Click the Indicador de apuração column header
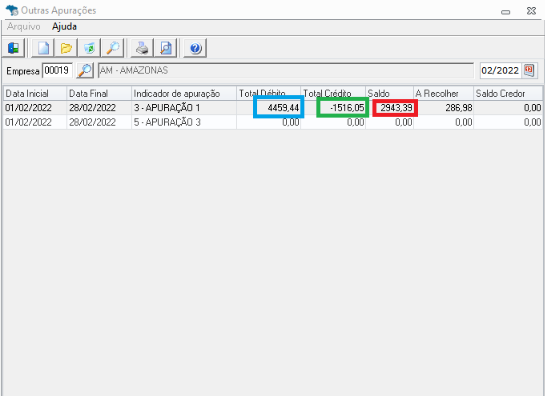Image resolution: width=545 pixels, height=396 pixels. (x=184, y=94)
